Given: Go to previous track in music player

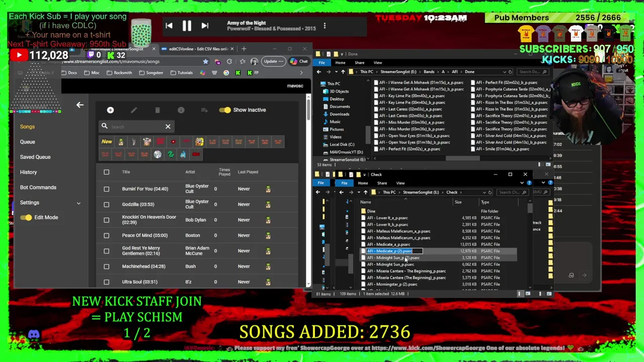Looking at the screenshot, I should [169, 26].
